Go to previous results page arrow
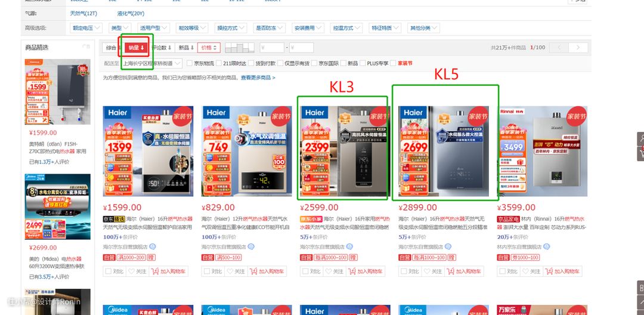The image size is (644, 315). (559, 48)
